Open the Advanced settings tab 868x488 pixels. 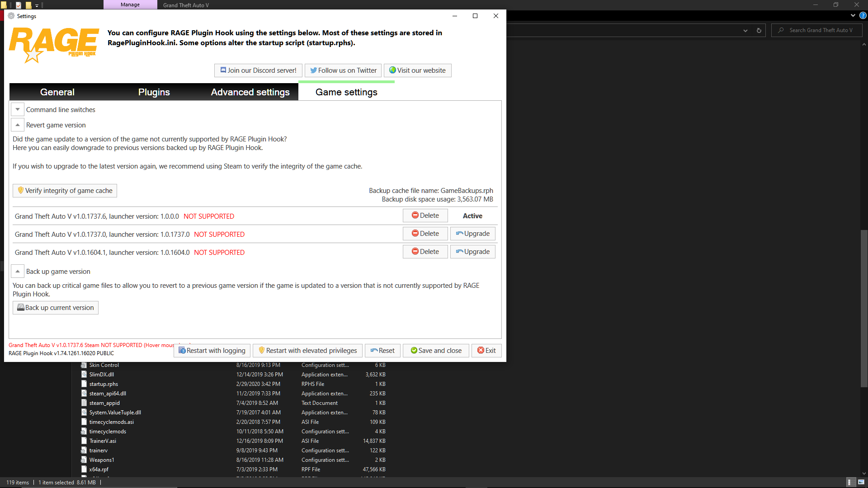pos(250,92)
